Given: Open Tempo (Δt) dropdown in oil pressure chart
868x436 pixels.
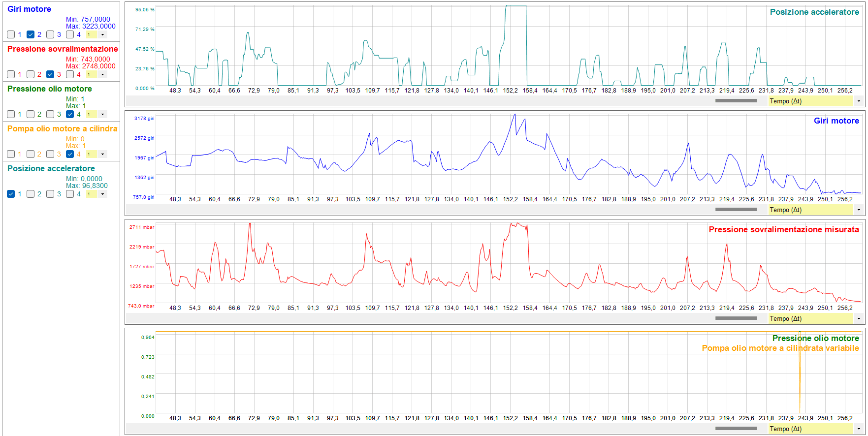Looking at the screenshot, I should (x=858, y=429).
